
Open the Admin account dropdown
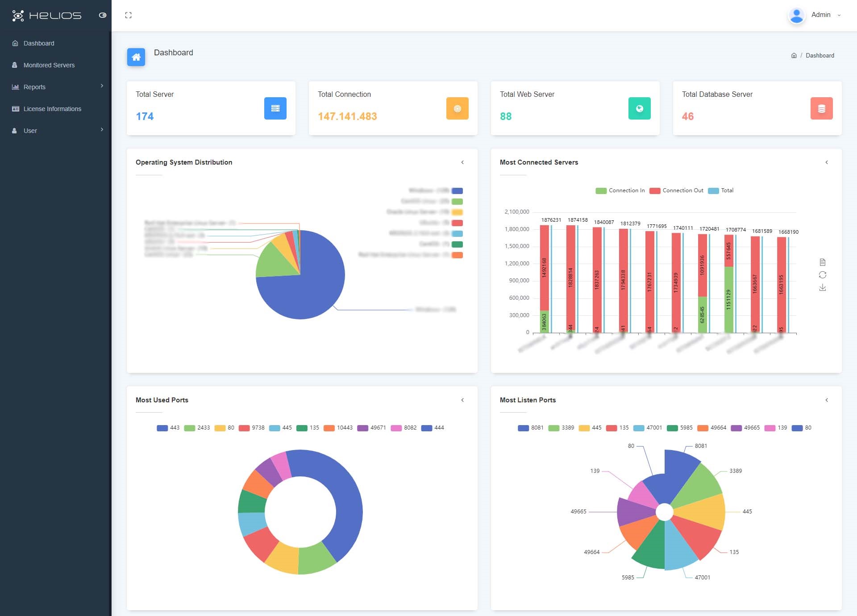tap(824, 15)
